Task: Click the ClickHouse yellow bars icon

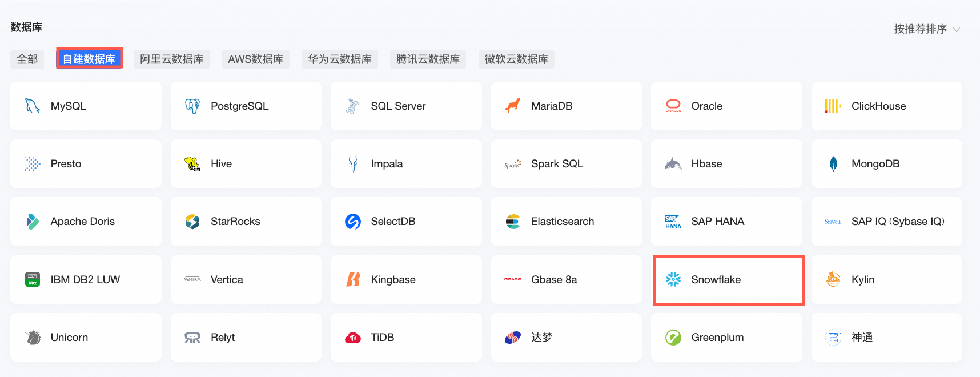Action: (833, 106)
